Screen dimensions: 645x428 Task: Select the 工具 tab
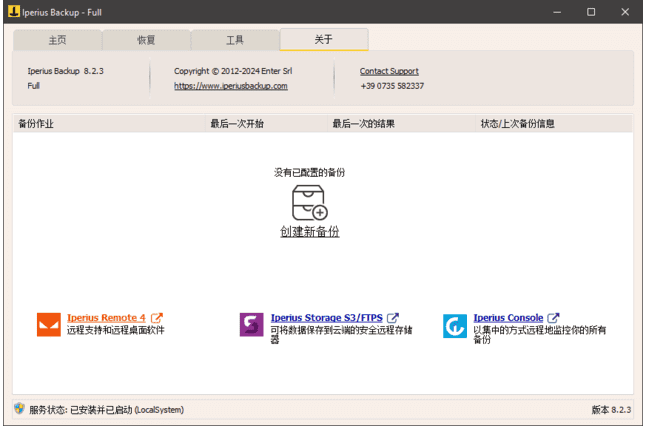click(x=235, y=40)
